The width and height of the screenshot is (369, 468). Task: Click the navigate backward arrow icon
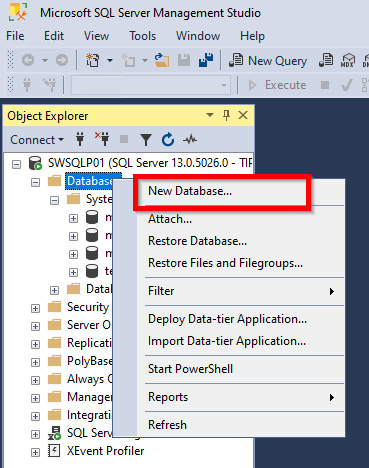point(28,60)
